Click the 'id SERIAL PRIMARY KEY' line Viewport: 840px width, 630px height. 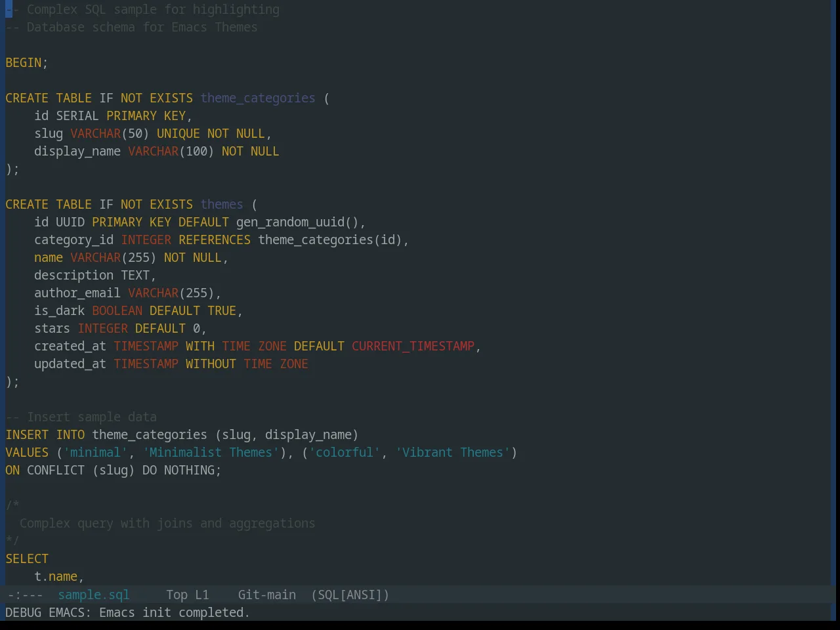click(113, 116)
